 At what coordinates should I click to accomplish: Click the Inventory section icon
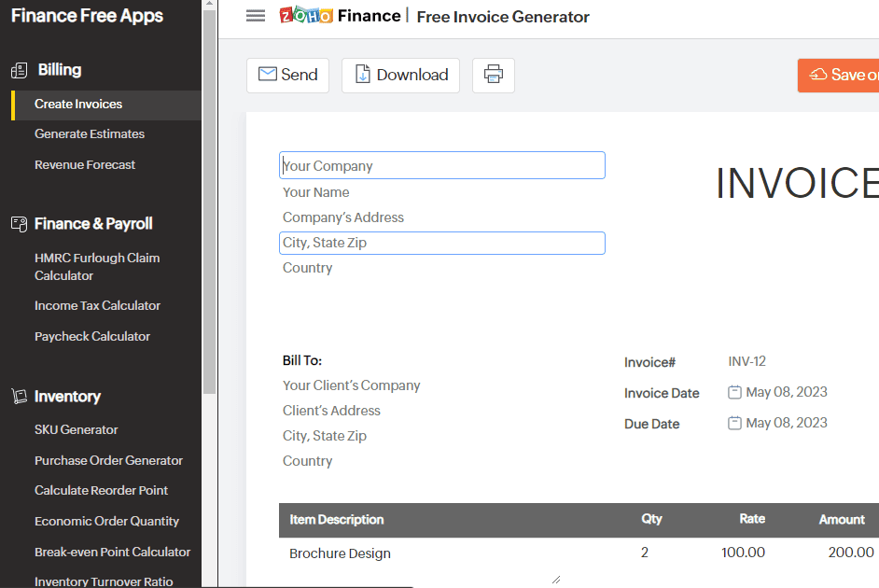coord(19,397)
